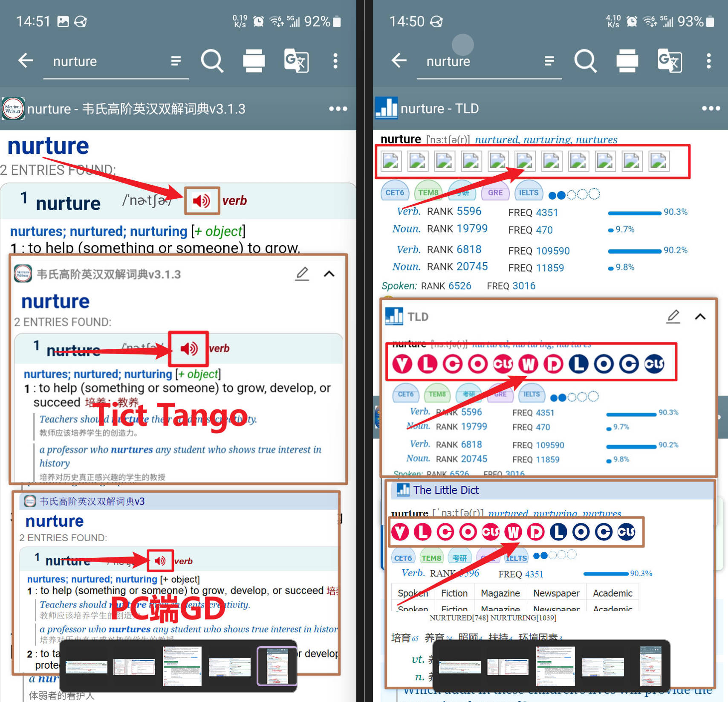Tap 'FREQ 109590' value in top TLD view
The image size is (728, 702).
coord(539,251)
